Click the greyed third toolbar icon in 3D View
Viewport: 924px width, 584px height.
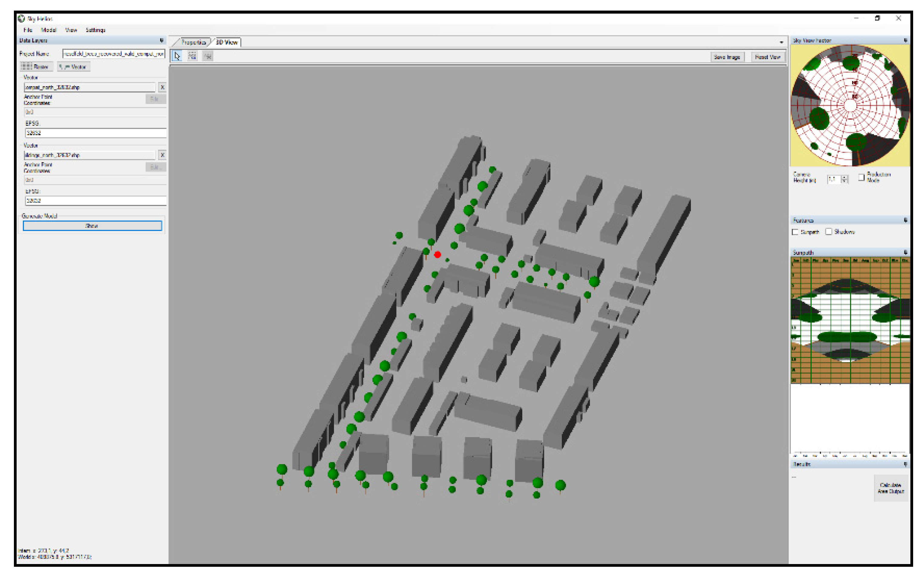point(208,57)
